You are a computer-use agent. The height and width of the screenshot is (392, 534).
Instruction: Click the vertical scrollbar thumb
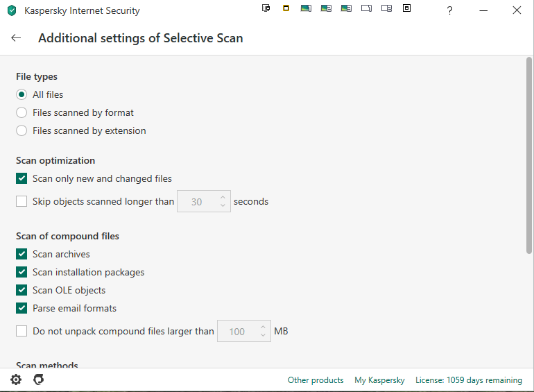pos(529,156)
